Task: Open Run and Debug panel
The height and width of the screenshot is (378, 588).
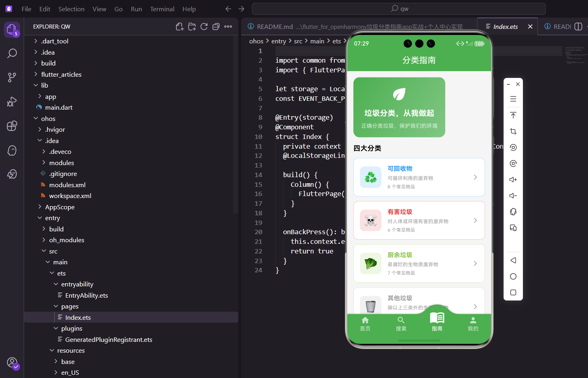Action: tap(12, 102)
